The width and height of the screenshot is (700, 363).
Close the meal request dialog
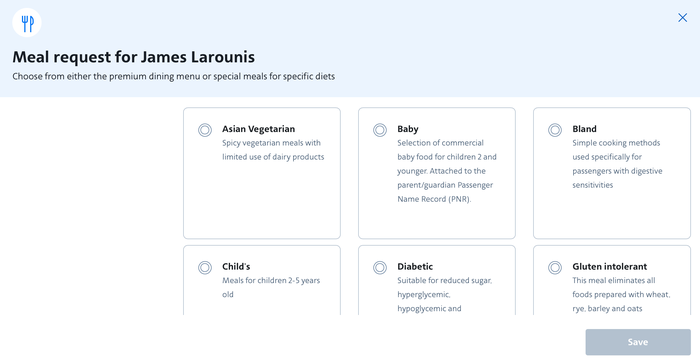click(683, 17)
